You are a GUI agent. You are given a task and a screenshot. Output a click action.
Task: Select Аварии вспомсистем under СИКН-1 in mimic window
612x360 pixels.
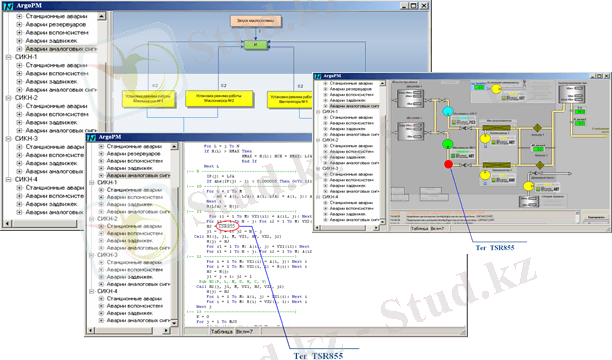[352, 123]
